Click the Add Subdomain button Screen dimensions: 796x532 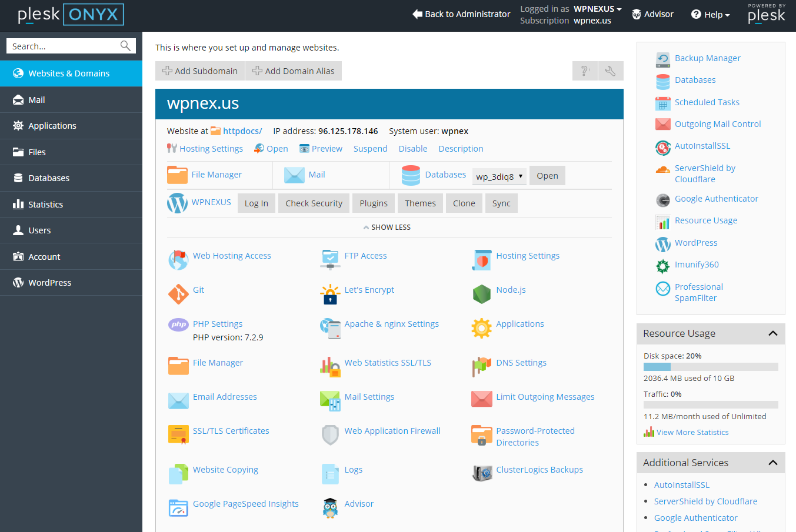point(200,71)
